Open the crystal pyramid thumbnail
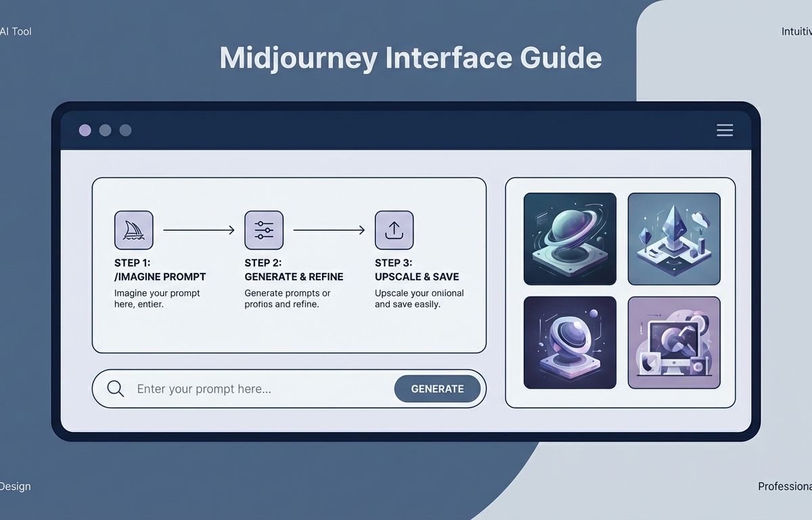The height and width of the screenshot is (520, 812). (674, 239)
